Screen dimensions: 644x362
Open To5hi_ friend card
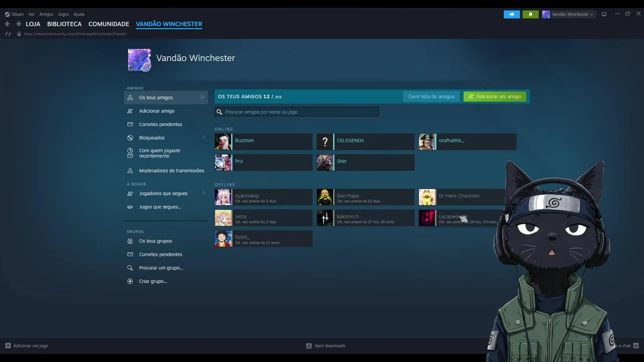(264, 238)
